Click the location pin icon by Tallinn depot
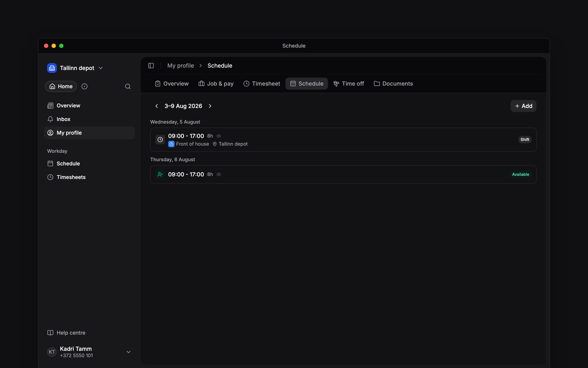Screen dimensions: 588x368 [215, 144]
